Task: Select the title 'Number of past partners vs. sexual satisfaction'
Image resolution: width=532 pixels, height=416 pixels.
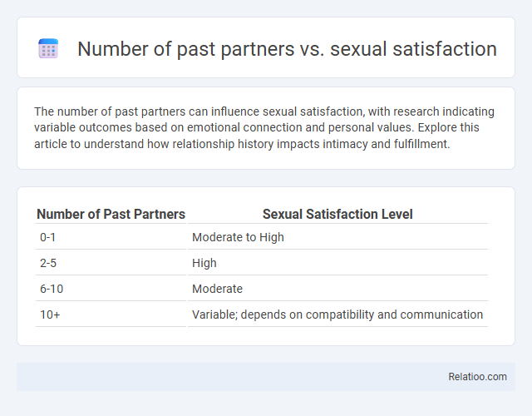Action: 287,49
